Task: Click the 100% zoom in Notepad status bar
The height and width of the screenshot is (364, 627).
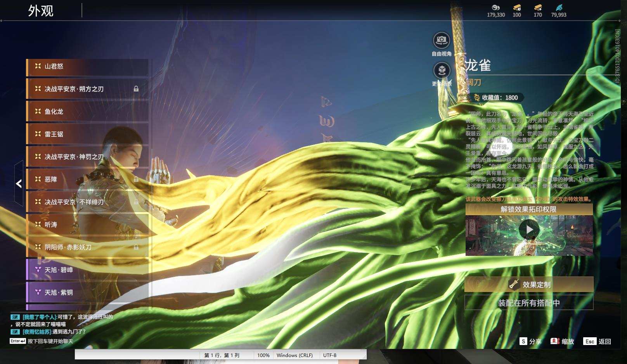Action: coord(263,355)
